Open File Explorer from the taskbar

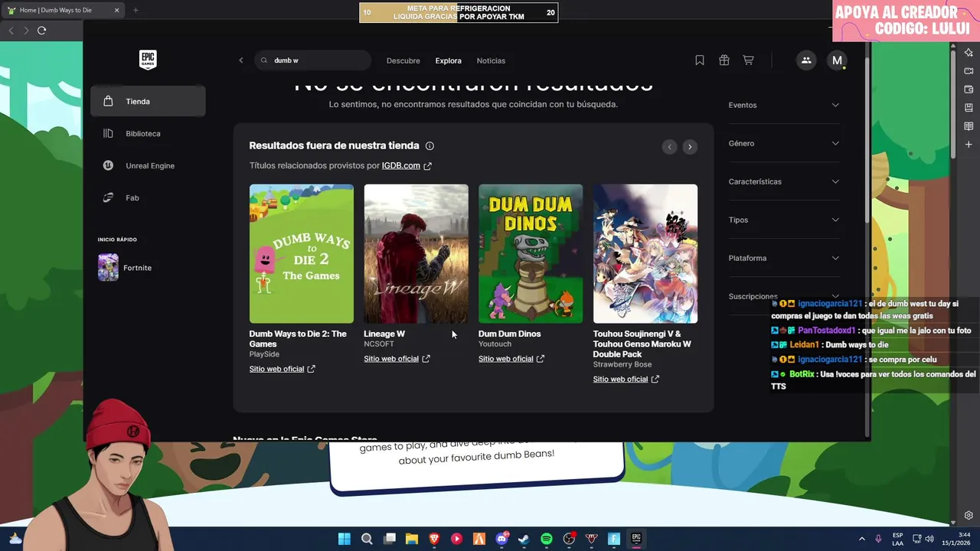(411, 539)
